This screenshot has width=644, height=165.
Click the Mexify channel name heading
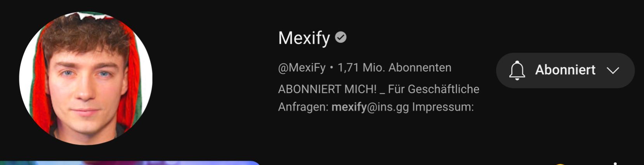304,38
